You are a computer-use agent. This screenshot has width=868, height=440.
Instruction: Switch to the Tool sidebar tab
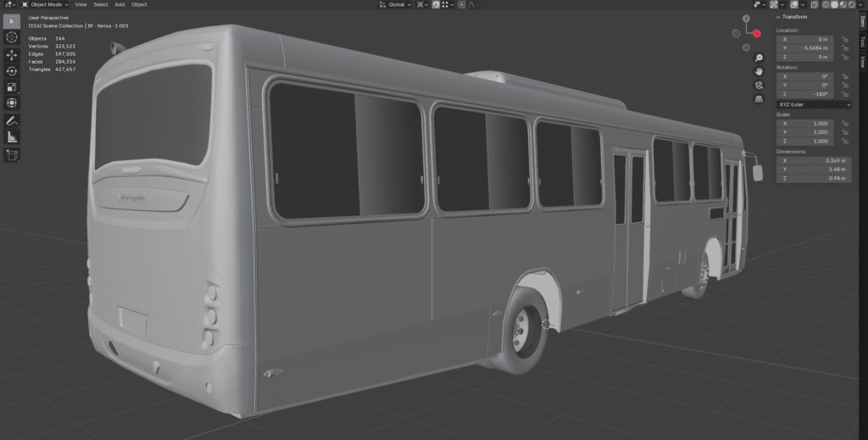click(863, 41)
